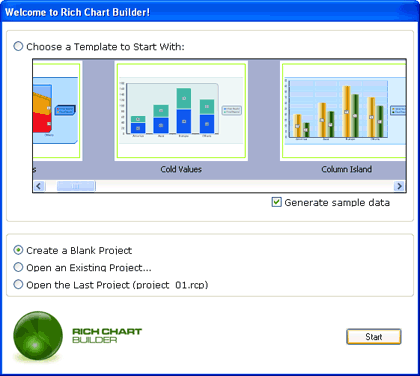The width and height of the screenshot is (420, 376).
Task: Click the Rich Chart Builder logo text
Action: point(107,335)
